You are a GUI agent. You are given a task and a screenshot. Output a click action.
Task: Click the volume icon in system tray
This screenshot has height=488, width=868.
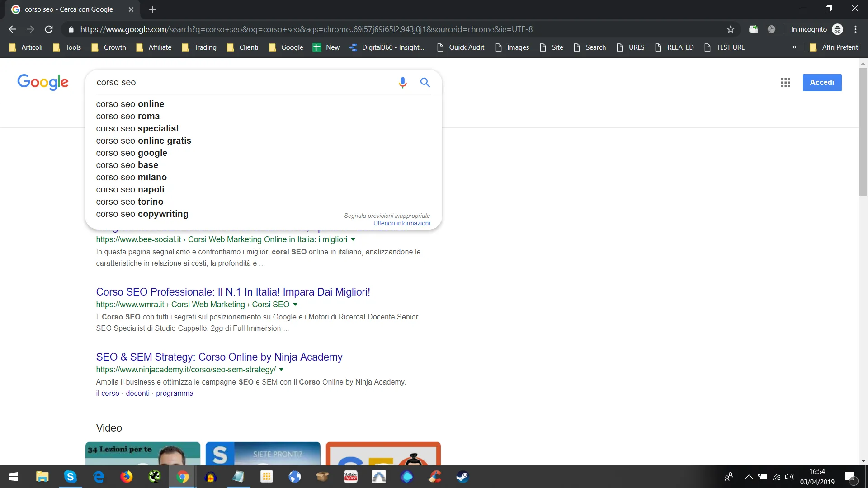[x=789, y=477]
